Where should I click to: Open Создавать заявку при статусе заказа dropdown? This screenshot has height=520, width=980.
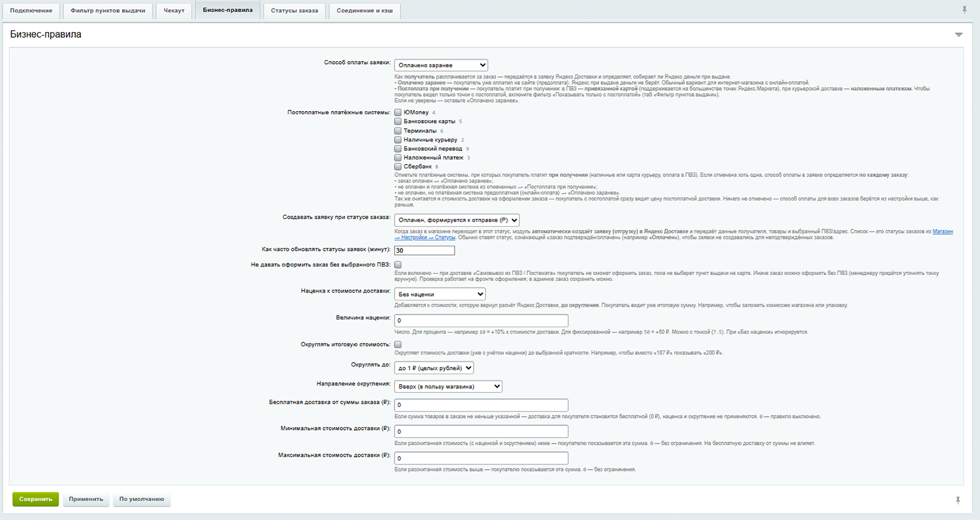[457, 219]
